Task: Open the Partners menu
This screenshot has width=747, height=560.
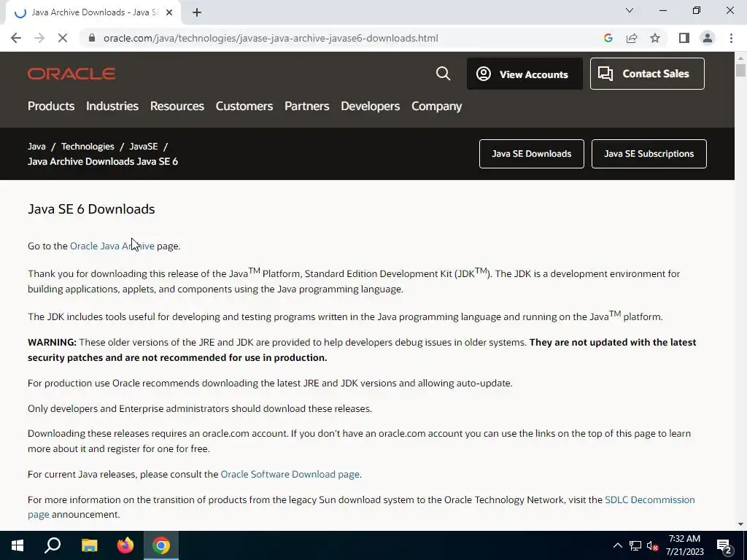Action: [307, 106]
